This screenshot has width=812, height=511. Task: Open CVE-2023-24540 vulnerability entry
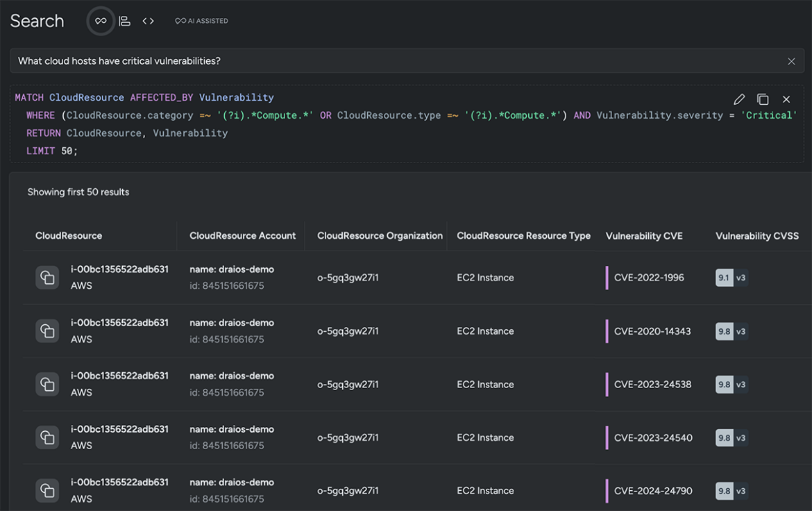pos(653,438)
